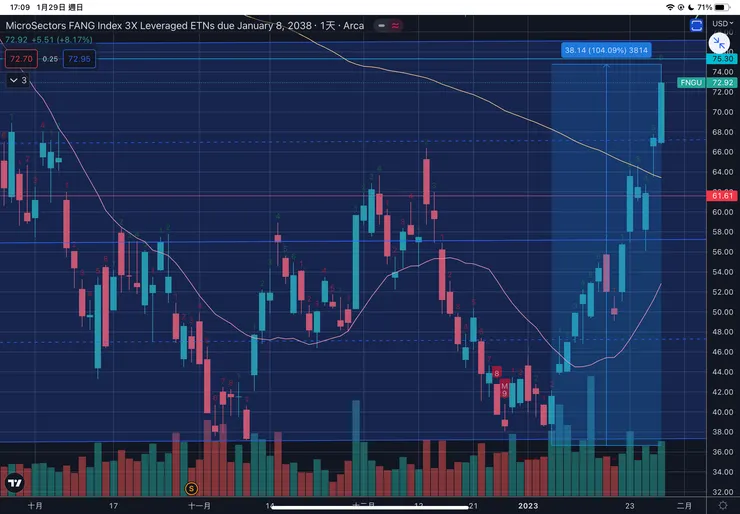Tap the 17:09 status bar clock
Viewport: 740px width, 514px height.
tap(20, 7)
